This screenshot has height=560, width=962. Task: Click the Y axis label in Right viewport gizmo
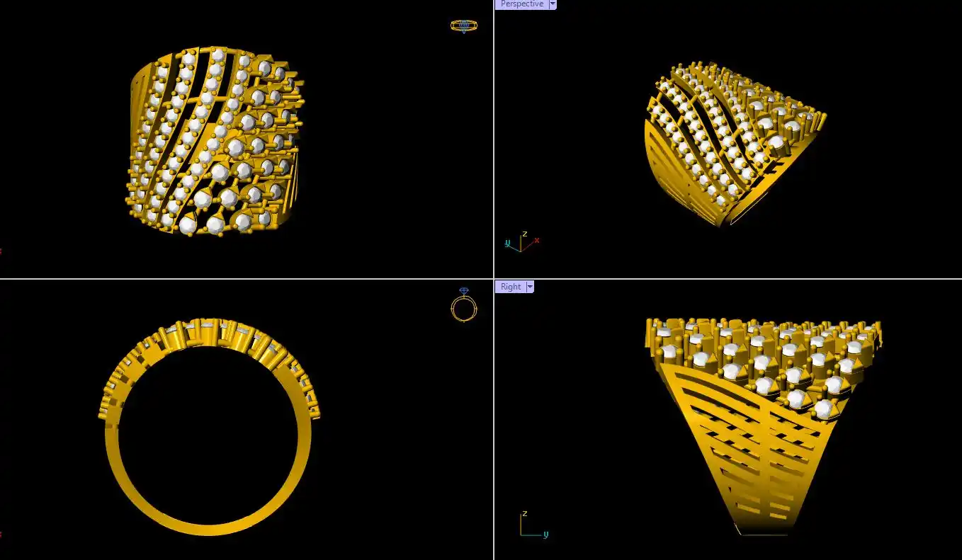546,535
